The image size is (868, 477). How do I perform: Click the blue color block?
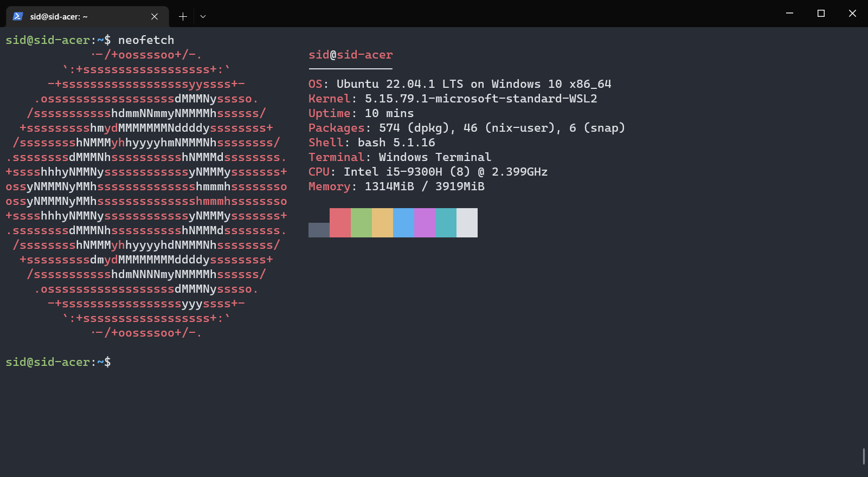coord(403,223)
